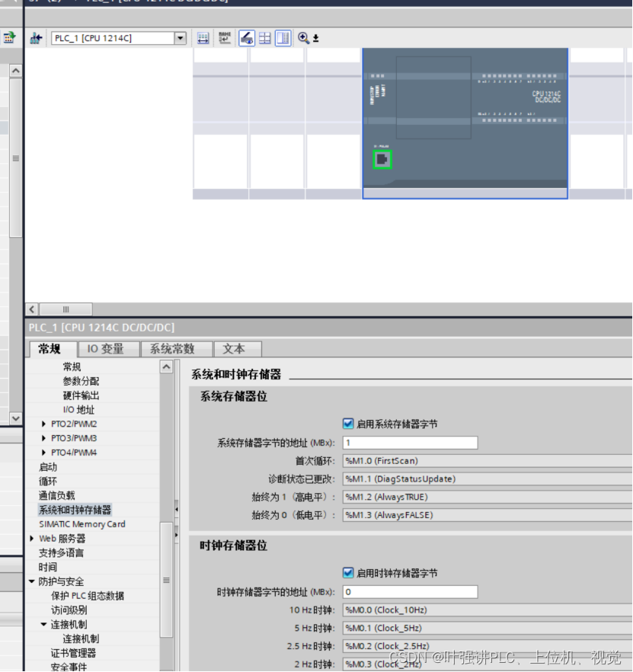Click the lower expand arrow on the tree splitter
The height and width of the screenshot is (672, 633).
pos(177,535)
